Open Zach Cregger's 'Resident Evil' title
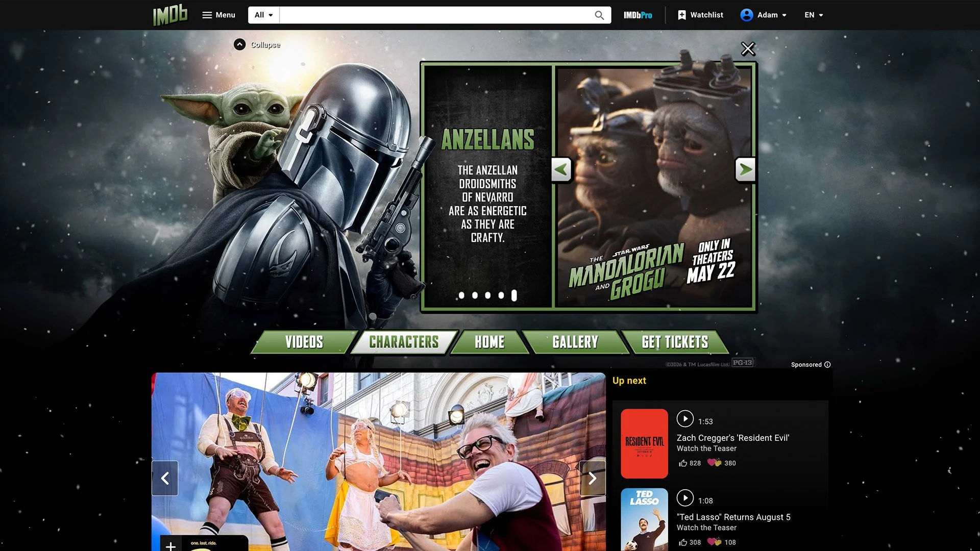The height and width of the screenshot is (551, 980). pos(733,438)
